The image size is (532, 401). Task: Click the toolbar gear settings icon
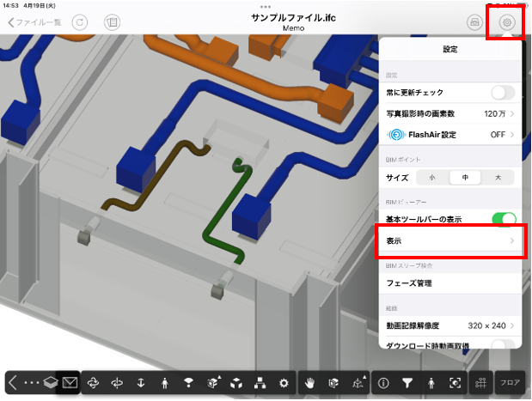click(x=284, y=382)
